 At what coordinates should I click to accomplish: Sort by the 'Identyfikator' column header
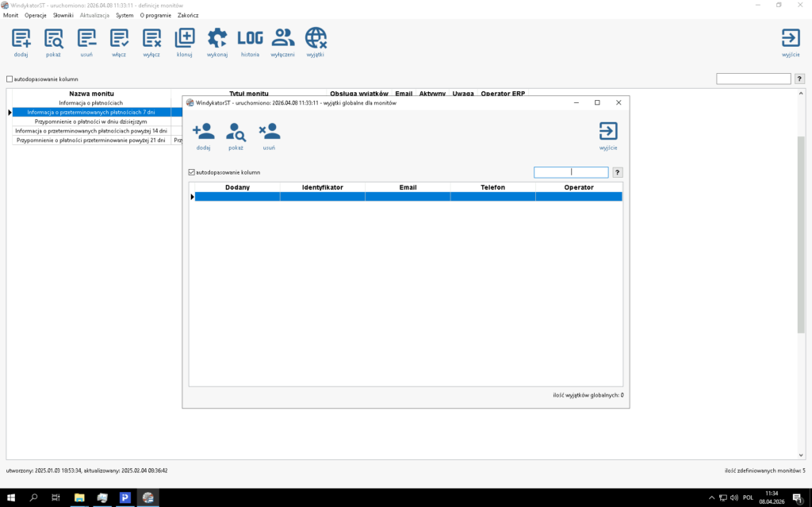point(322,187)
